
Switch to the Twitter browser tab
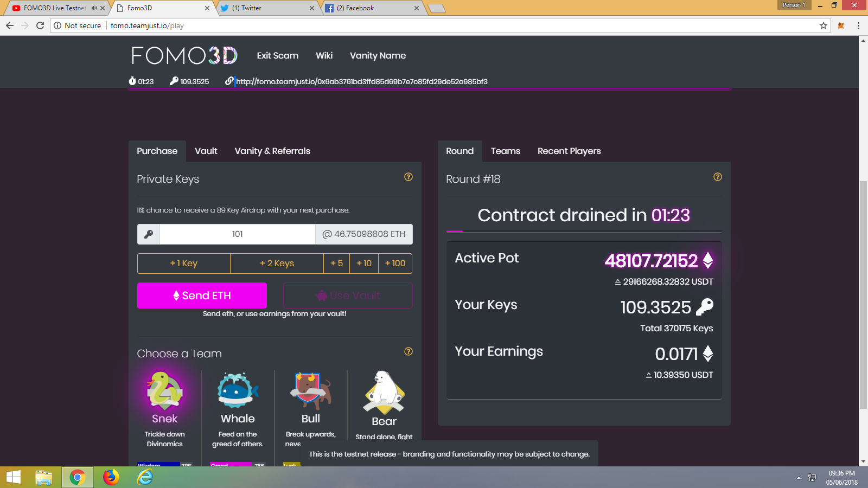click(x=266, y=8)
